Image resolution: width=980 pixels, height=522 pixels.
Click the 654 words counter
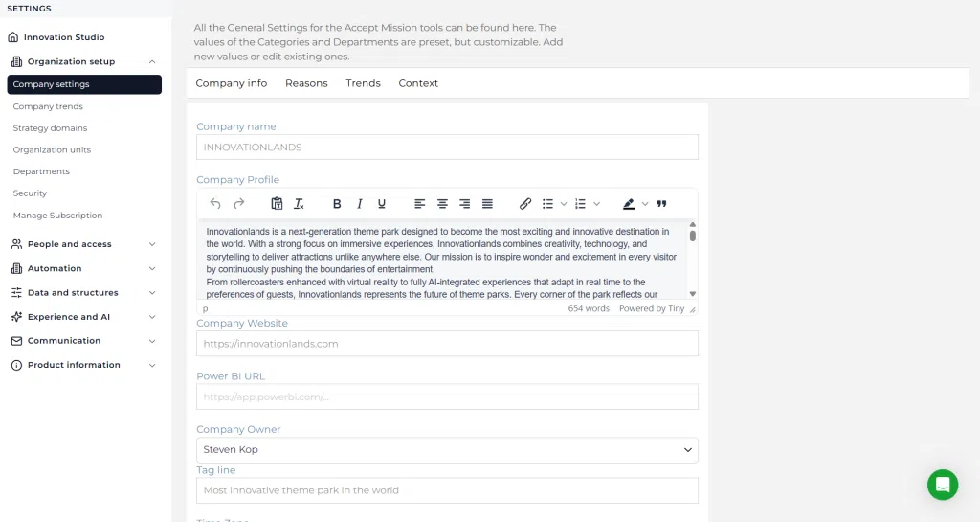[589, 308]
